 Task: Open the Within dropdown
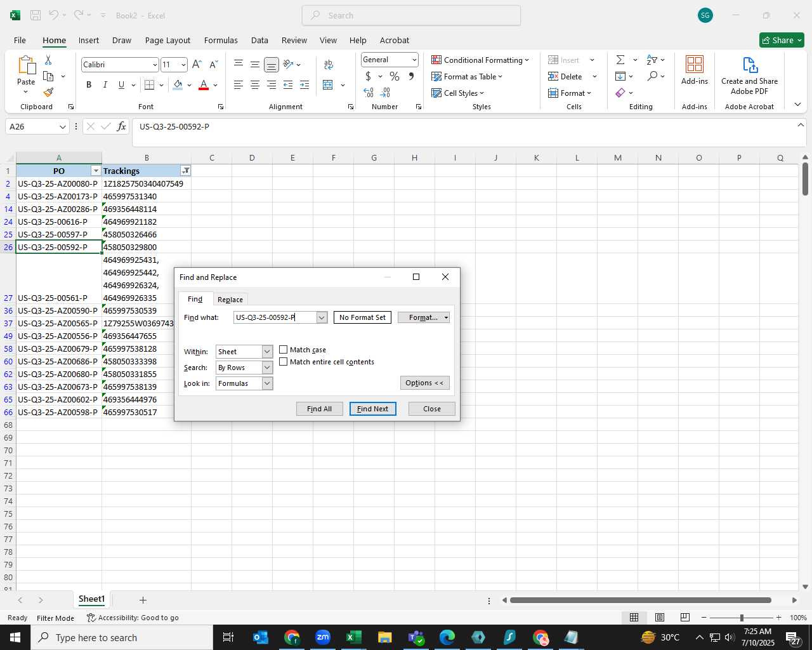[x=267, y=352]
